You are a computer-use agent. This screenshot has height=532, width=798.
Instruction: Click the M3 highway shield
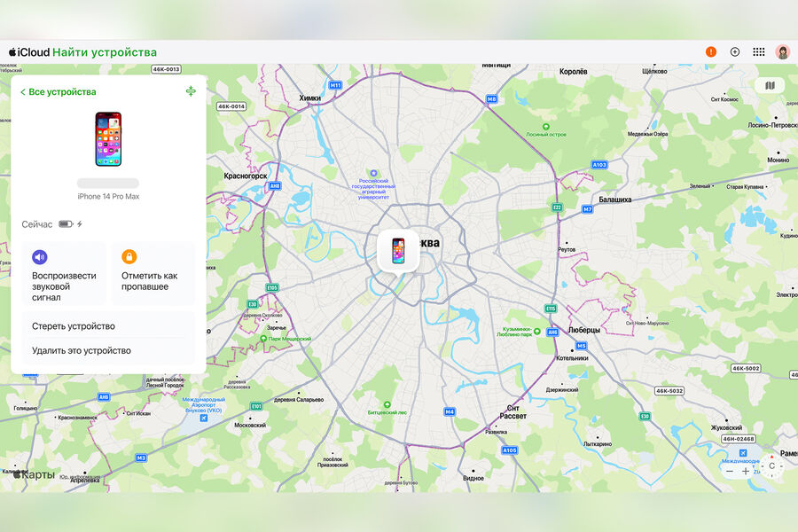[141, 458]
